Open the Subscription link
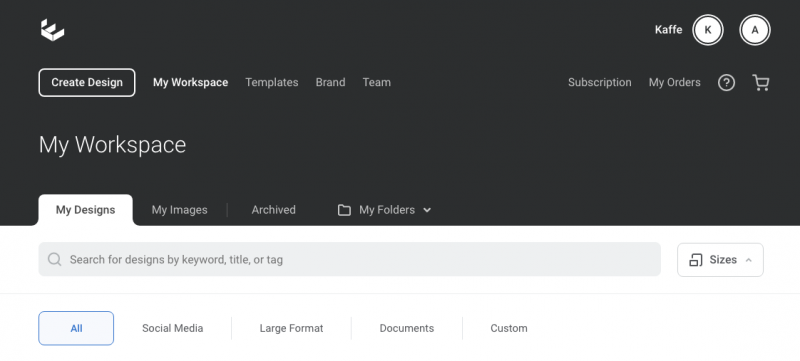The height and width of the screenshot is (361, 800). point(599,83)
